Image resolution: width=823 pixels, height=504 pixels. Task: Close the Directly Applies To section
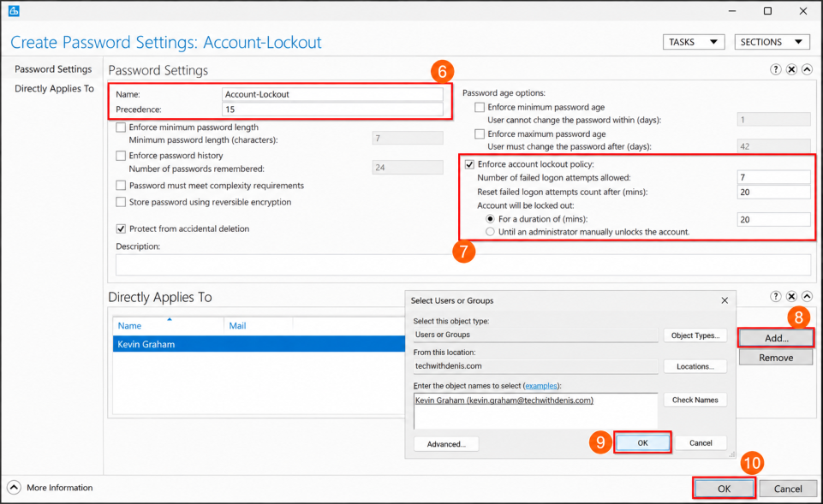(x=791, y=296)
